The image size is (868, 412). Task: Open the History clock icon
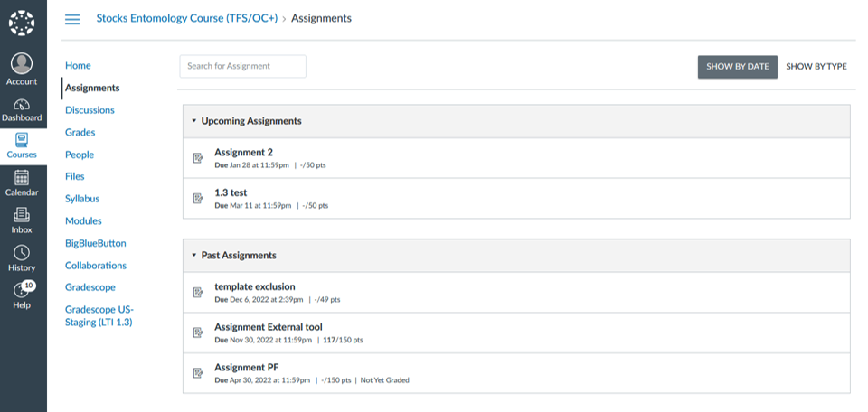[22, 258]
